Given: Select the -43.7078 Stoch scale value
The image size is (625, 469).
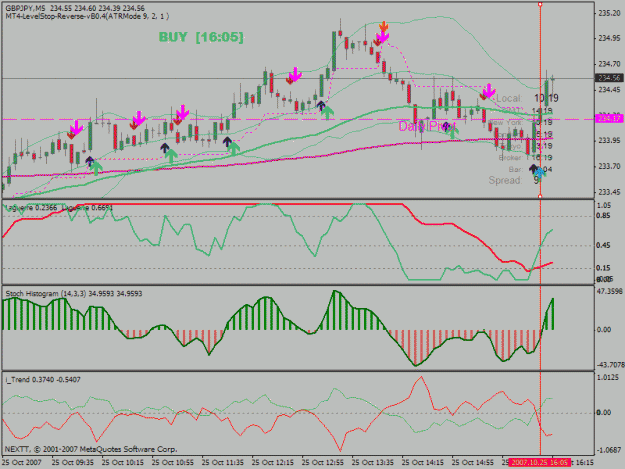Looking at the screenshot, I should click(x=609, y=365).
